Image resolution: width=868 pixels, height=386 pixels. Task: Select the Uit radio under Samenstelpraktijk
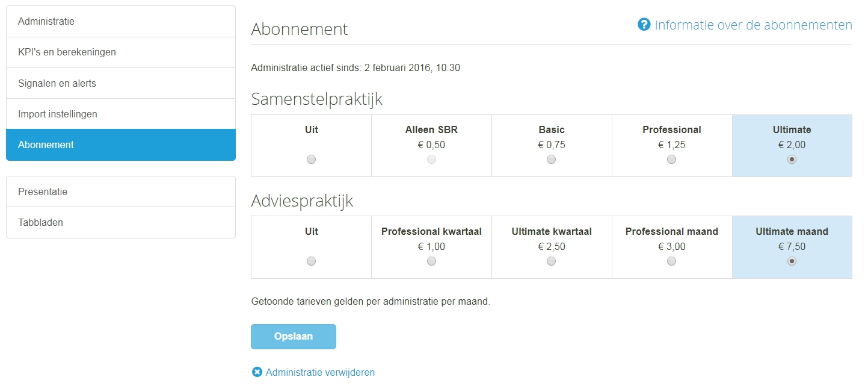click(311, 160)
